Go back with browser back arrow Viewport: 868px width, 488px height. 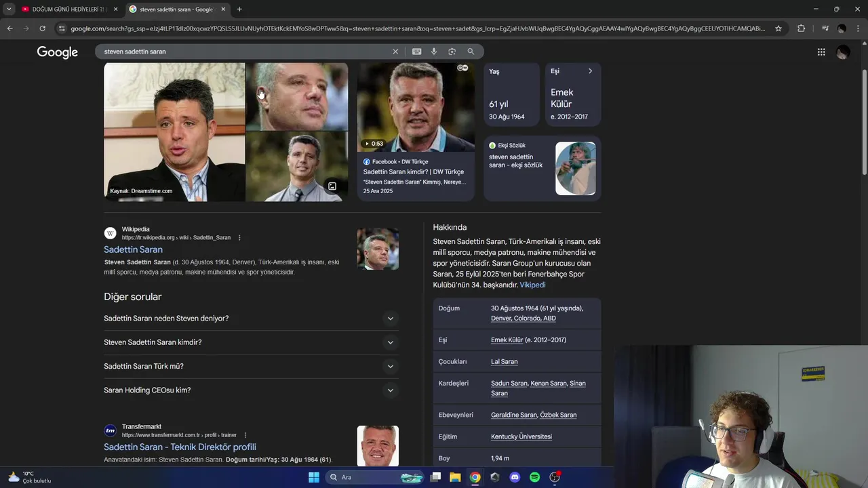click(x=9, y=28)
